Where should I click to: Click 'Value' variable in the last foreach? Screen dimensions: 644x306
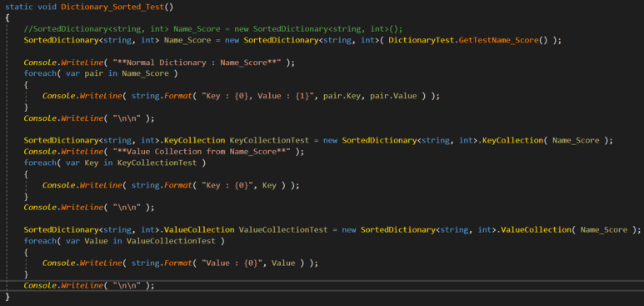click(96, 241)
